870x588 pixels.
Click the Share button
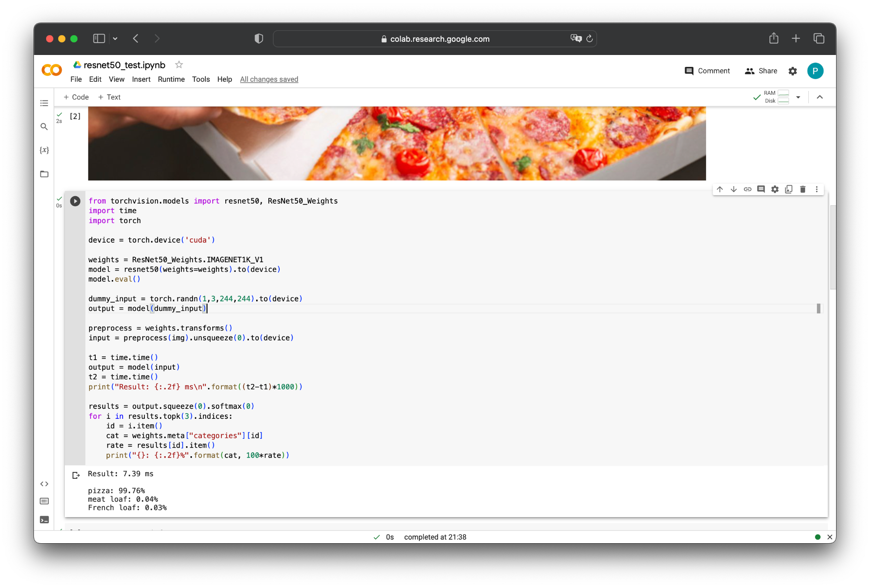click(x=761, y=71)
